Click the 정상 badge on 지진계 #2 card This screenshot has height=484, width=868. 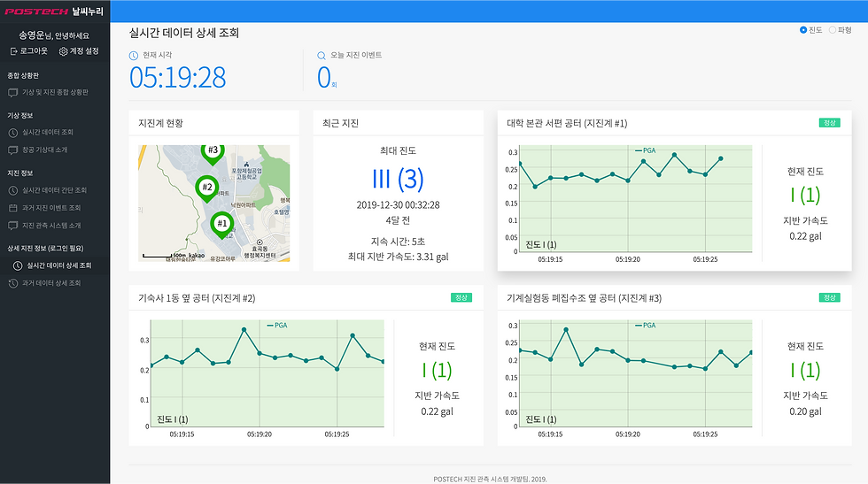tap(461, 297)
